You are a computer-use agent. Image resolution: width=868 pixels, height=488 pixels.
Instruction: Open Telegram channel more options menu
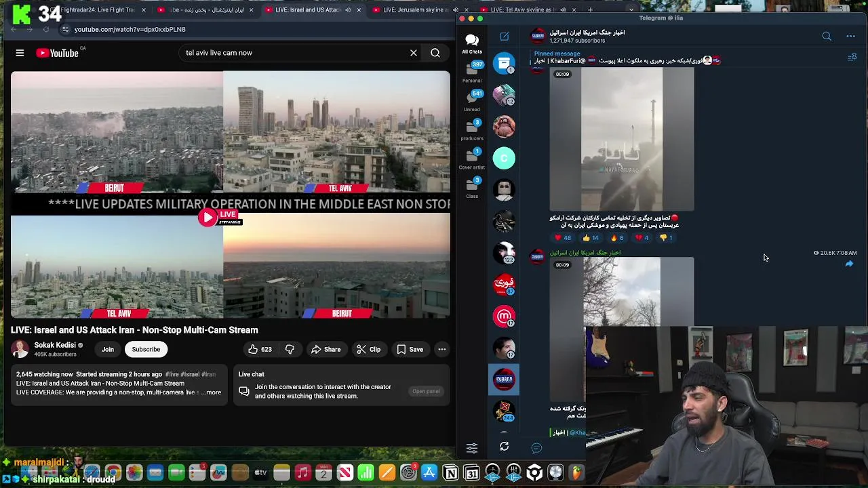pos(851,36)
